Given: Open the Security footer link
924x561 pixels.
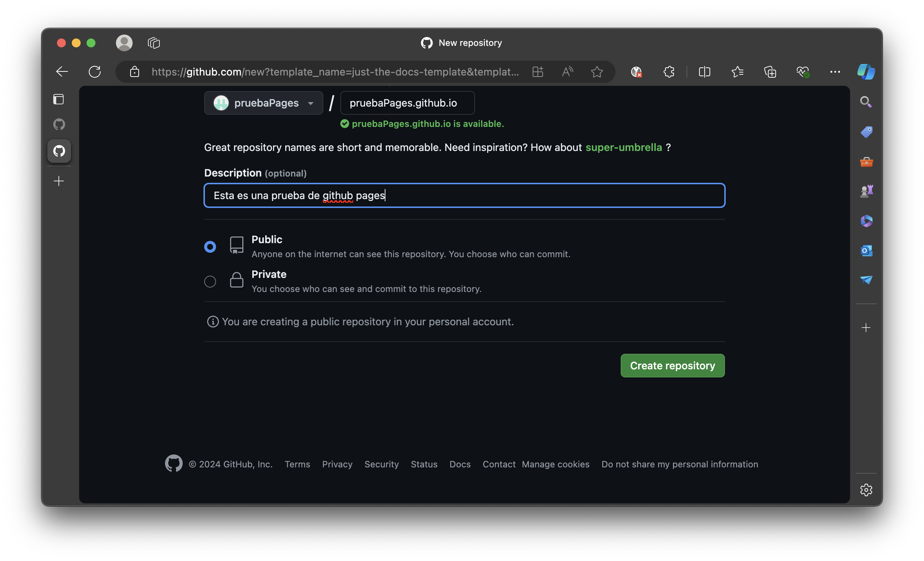Looking at the screenshot, I should coord(381,464).
